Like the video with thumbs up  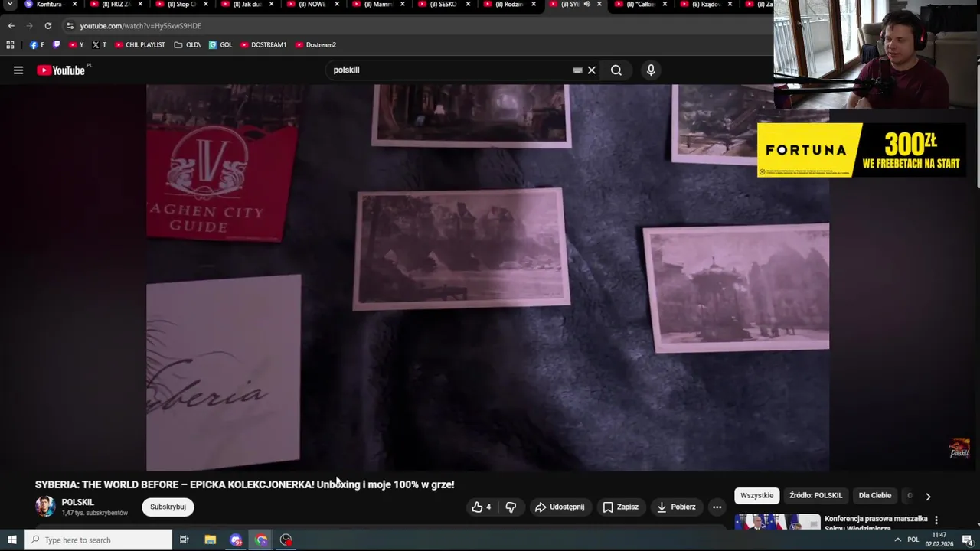pyautogui.click(x=482, y=507)
